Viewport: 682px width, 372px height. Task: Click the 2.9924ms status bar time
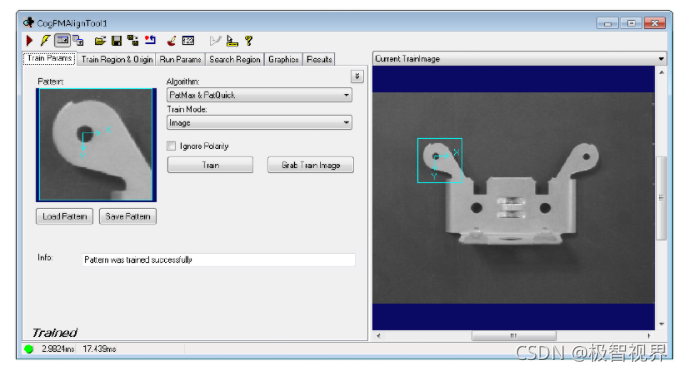58,349
